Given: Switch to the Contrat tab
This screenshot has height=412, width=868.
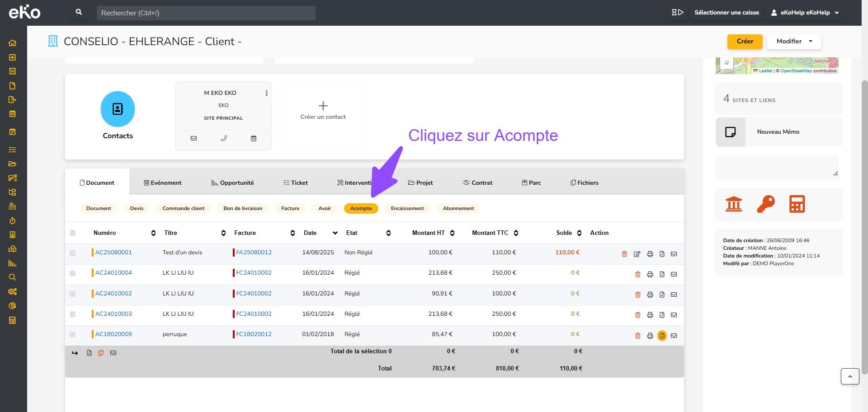Looking at the screenshot, I should (x=477, y=183).
